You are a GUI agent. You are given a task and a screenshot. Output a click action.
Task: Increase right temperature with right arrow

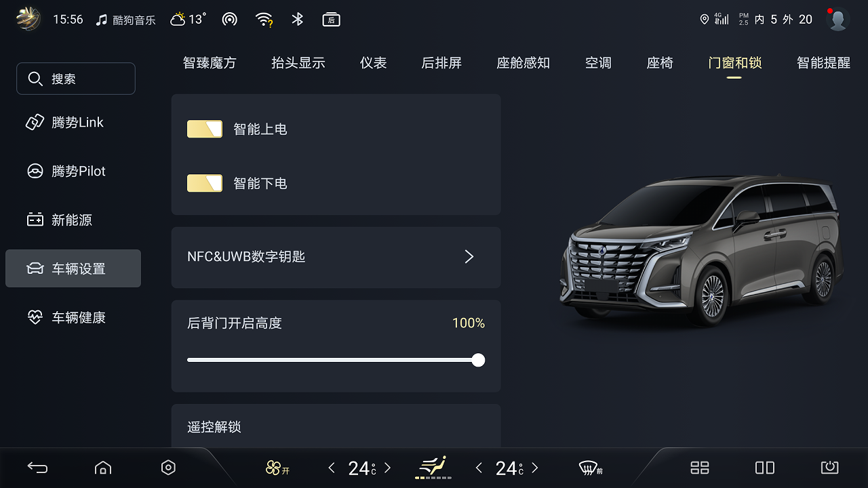tap(535, 468)
